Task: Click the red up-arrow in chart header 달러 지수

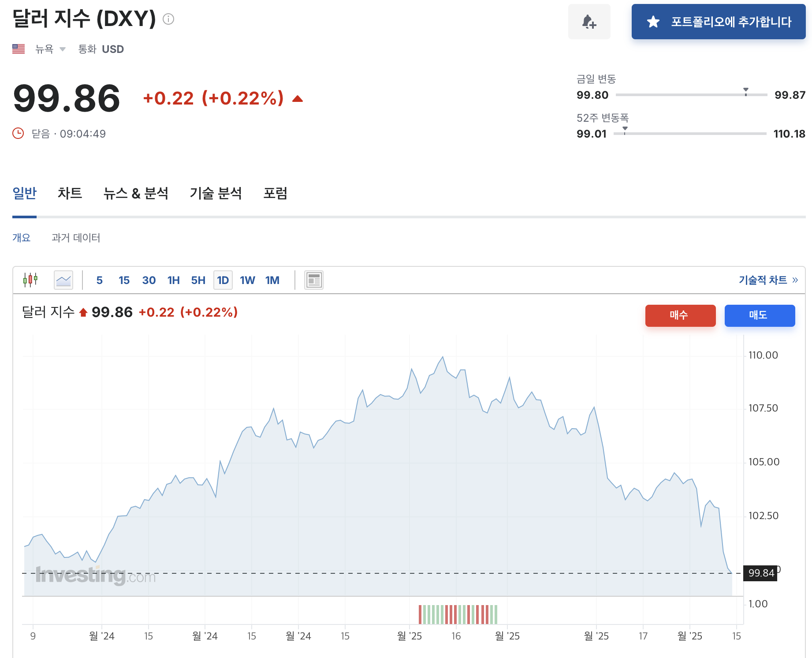Action: [83, 313]
